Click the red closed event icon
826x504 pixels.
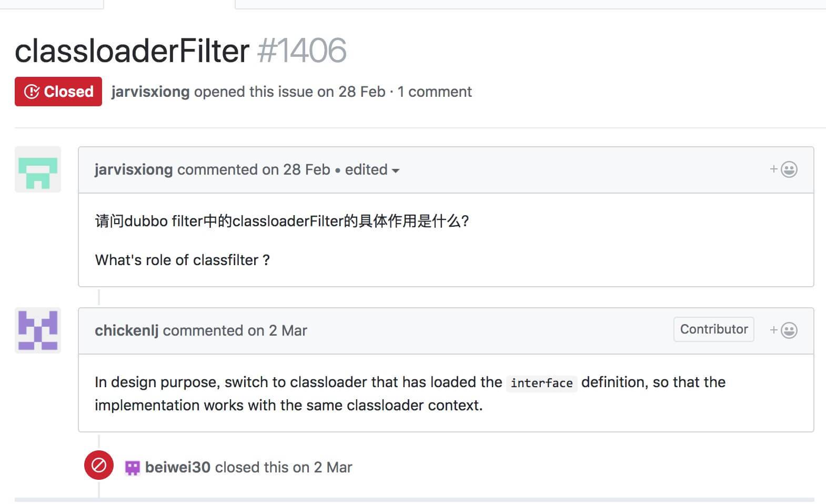tap(99, 465)
